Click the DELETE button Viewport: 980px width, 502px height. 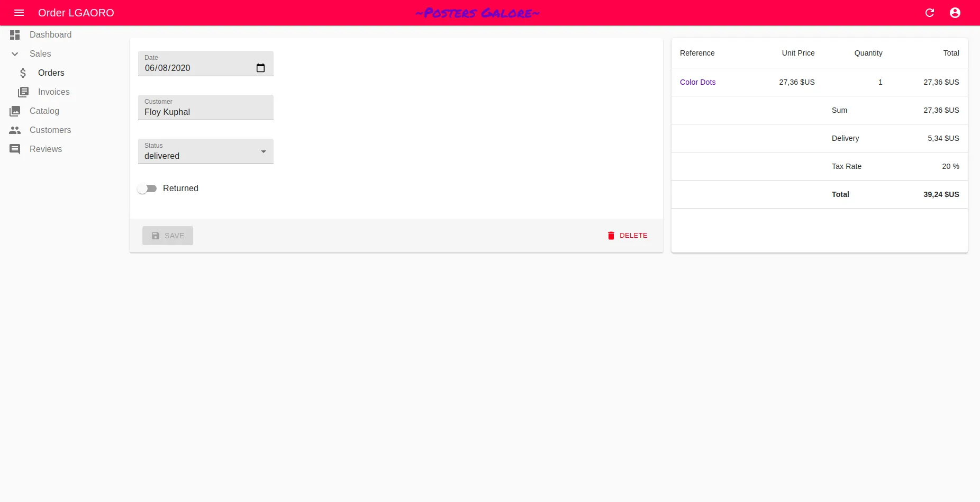tap(628, 236)
